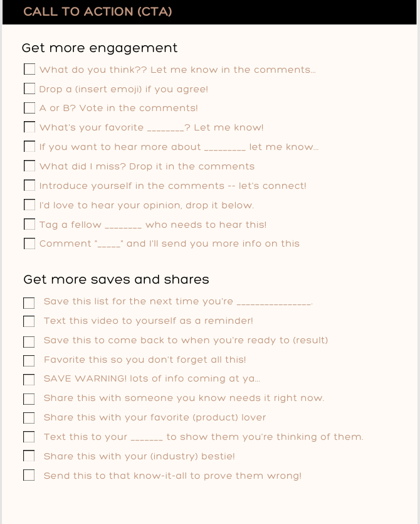This screenshot has height=524, width=420.
Task: Check the "SAVE WARNING!" checkbox
Action: tap(29, 379)
